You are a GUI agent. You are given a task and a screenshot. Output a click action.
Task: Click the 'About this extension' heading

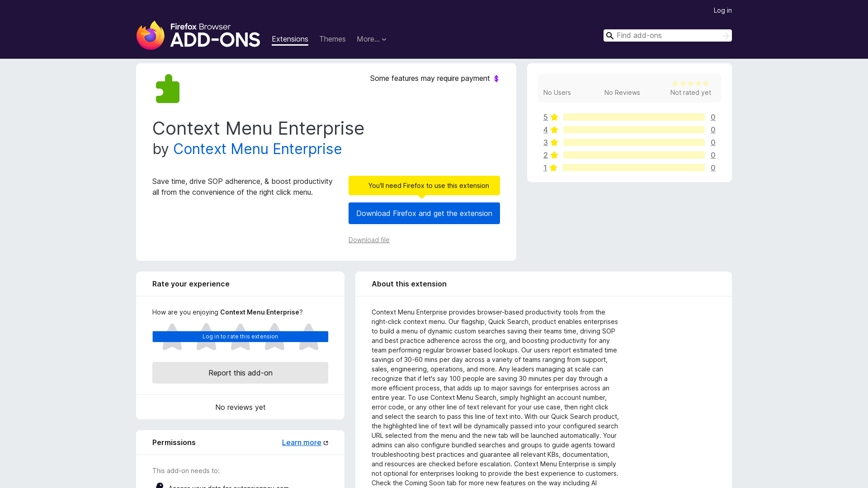tap(409, 284)
